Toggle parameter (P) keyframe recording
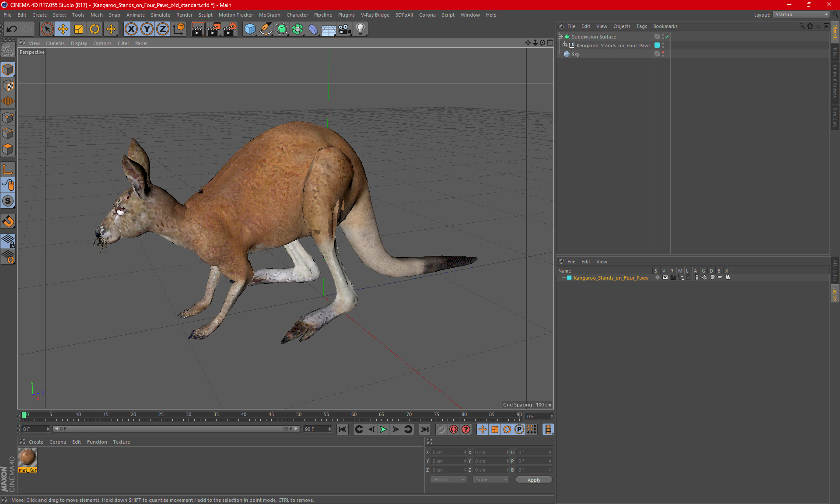Screen dimensions: 840x504 (519, 429)
